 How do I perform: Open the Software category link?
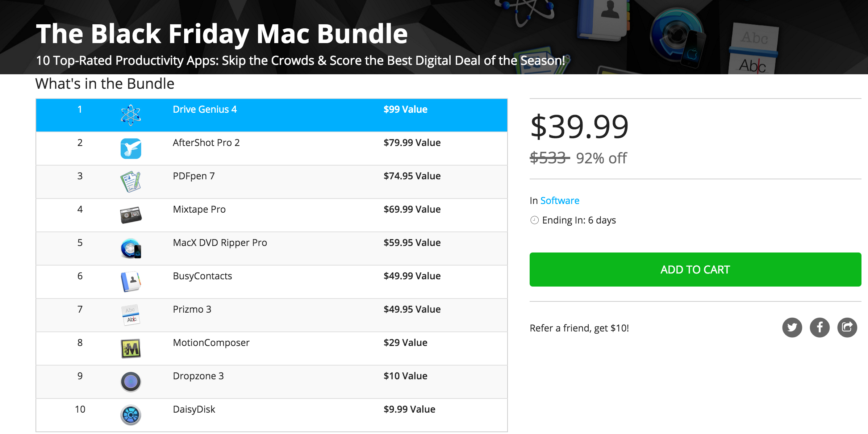click(x=560, y=201)
